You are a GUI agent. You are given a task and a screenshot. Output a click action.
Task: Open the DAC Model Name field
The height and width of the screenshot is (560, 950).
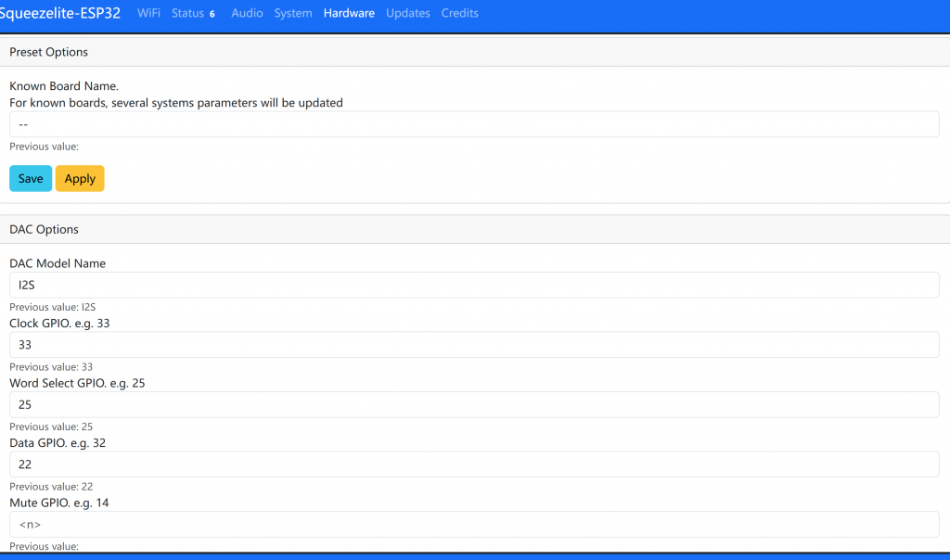[474, 285]
